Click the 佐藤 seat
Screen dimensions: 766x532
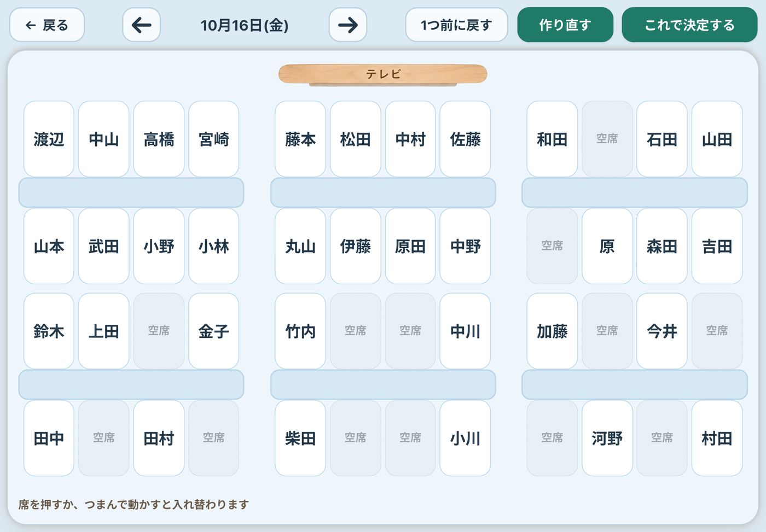465,139
